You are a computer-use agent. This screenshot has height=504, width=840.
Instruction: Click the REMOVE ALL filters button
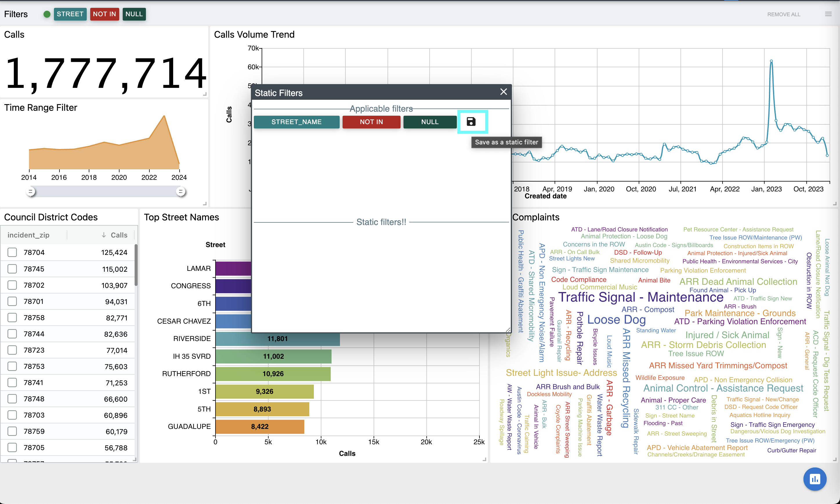(x=784, y=14)
